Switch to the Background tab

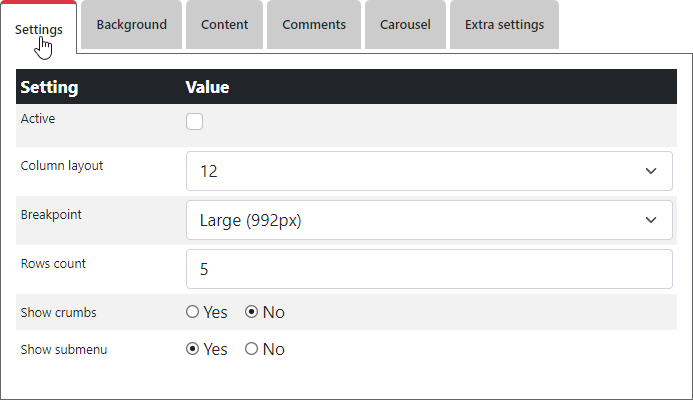pyautogui.click(x=131, y=25)
